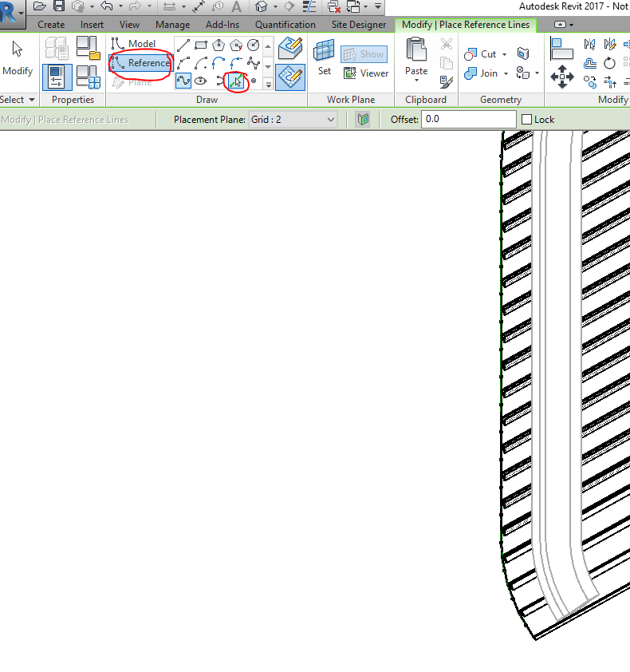Click the Match Type Properties paintbrush icon
This screenshot has width=630, height=672.
coord(447,82)
